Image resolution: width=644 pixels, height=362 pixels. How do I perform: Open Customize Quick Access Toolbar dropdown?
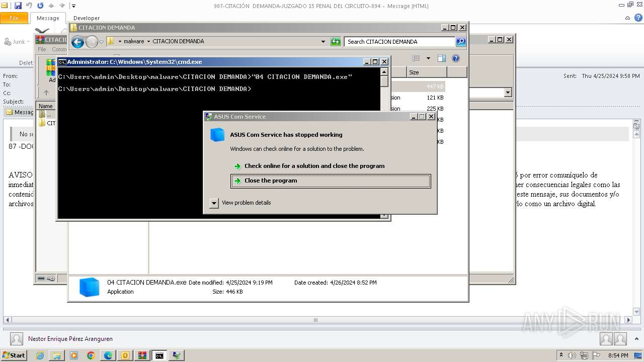coord(73,6)
